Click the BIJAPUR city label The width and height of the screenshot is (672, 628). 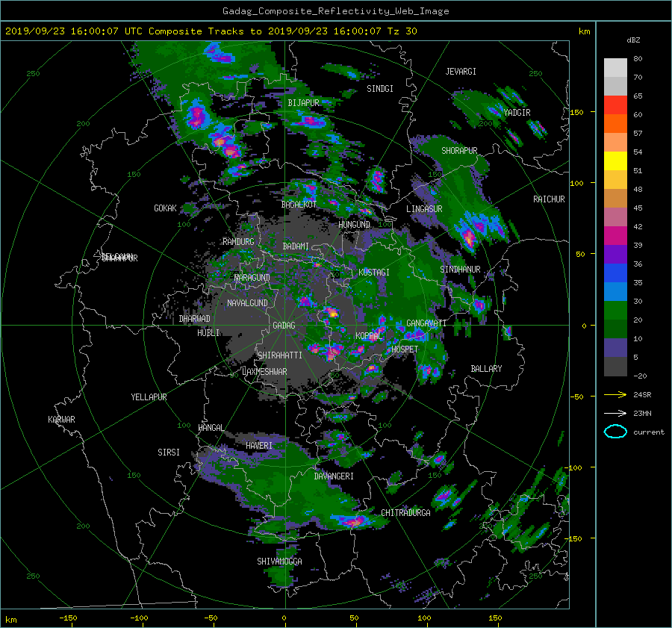(303, 103)
